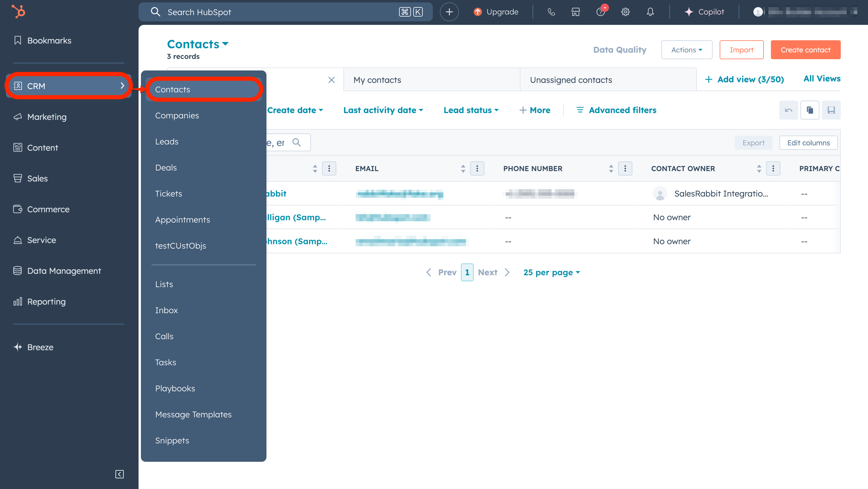Viewport: 868px width, 489px height.
Task: Sort by the Phone Number column
Action: tap(611, 168)
